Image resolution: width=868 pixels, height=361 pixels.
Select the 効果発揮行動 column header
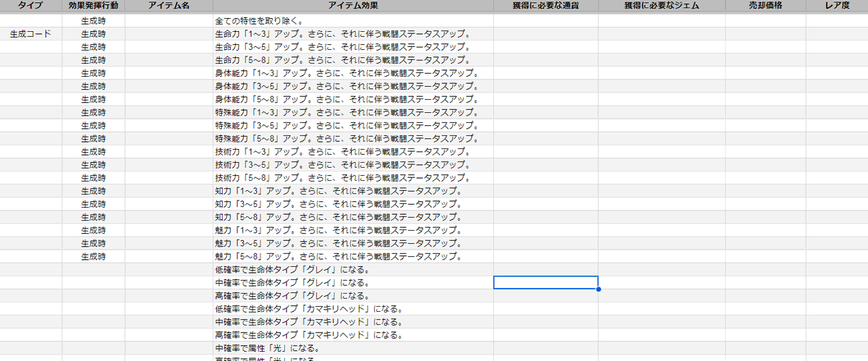[x=93, y=6]
